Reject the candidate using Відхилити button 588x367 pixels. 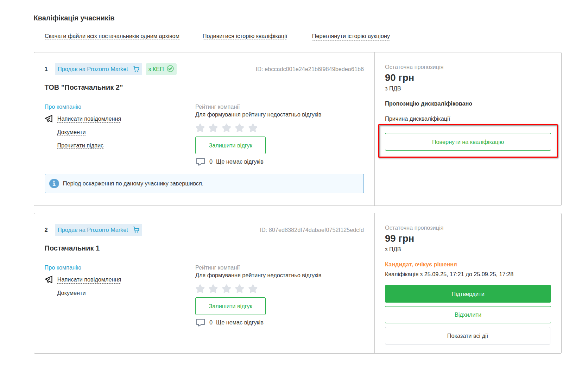[x=468, y=315]
